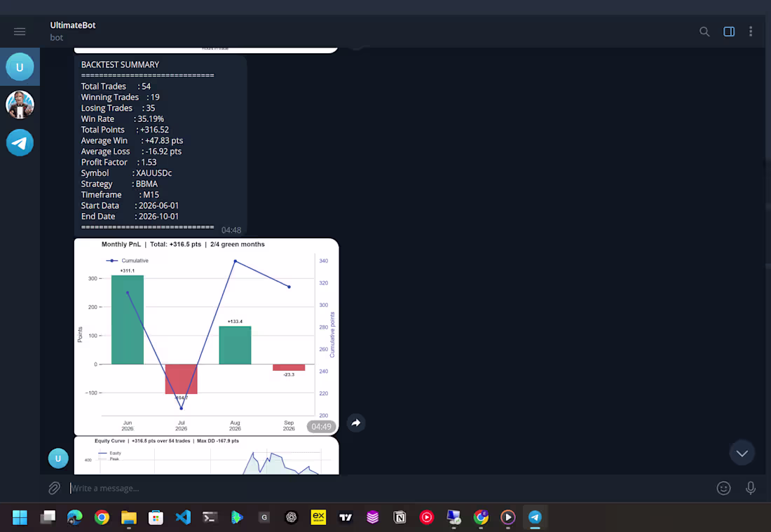The image size is (771, 532).
Task: Focus the Write a message input box
Action: coord(388,489)
